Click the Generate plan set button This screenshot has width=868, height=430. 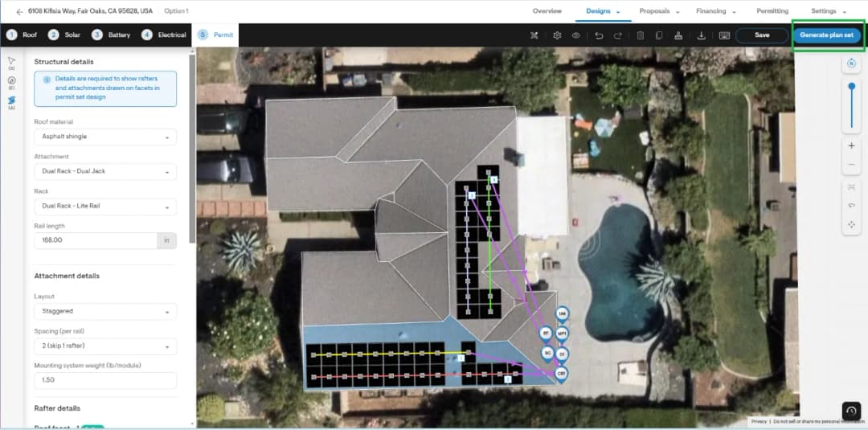(826, 35)
